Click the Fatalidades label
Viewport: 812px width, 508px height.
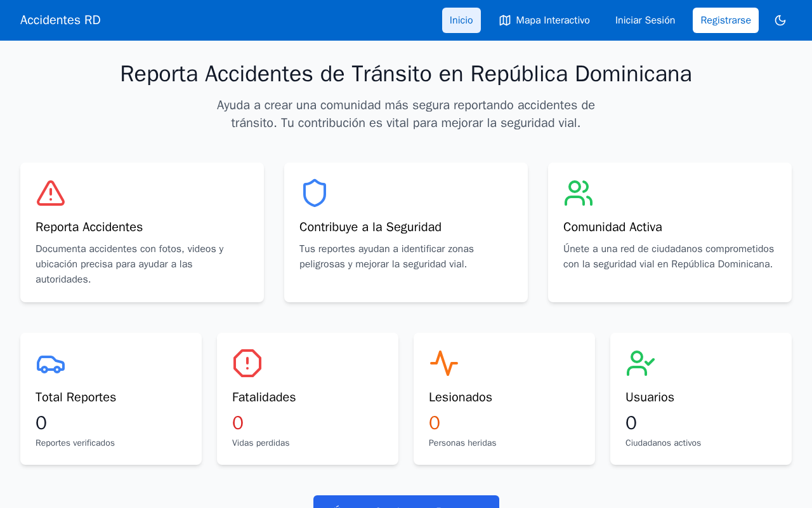264,398
